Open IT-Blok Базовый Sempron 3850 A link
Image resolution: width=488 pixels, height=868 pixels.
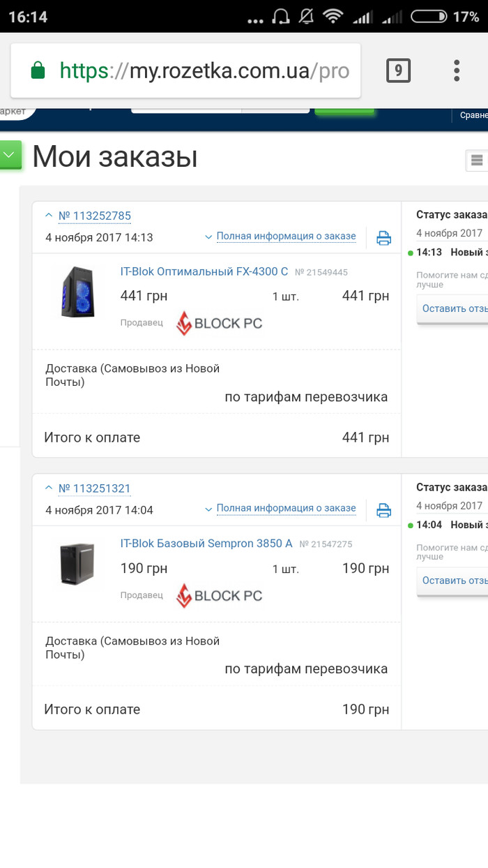(206, 544)
